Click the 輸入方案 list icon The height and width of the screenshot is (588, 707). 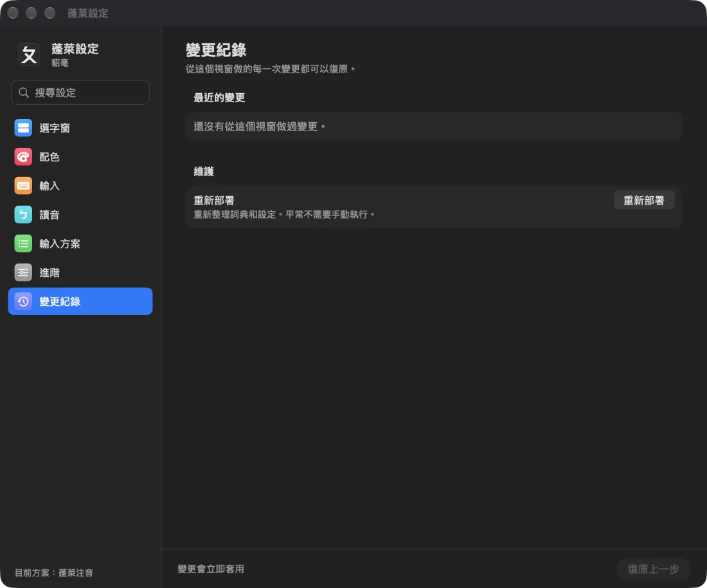(23, 244)
